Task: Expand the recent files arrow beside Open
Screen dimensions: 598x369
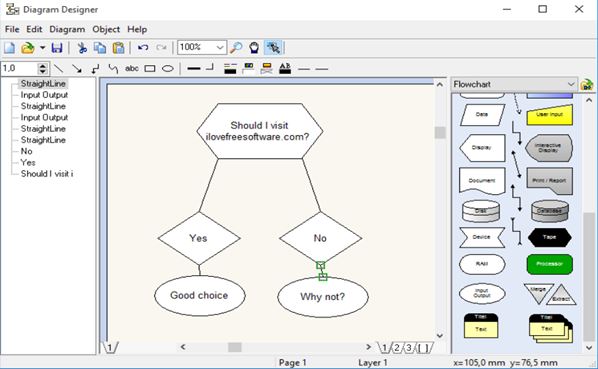Action: pyautogui.click(x=42, y=48)
